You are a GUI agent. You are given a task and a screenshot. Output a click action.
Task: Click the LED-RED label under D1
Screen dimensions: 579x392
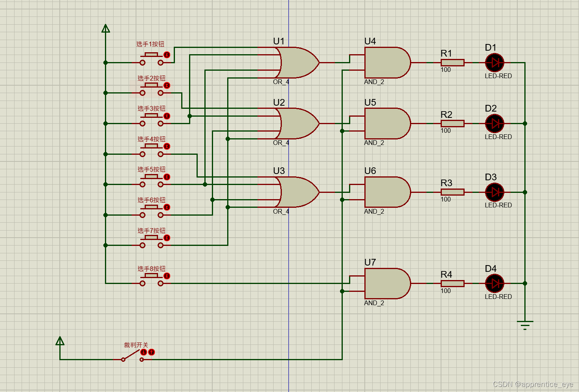point(498,76)
